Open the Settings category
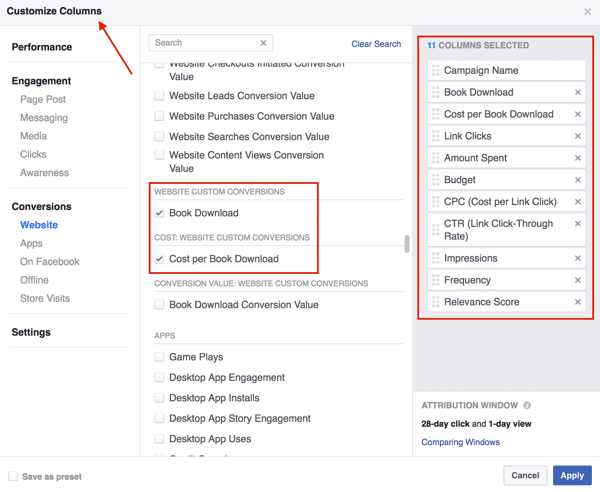600x492 pixels. tap(31, 332)
